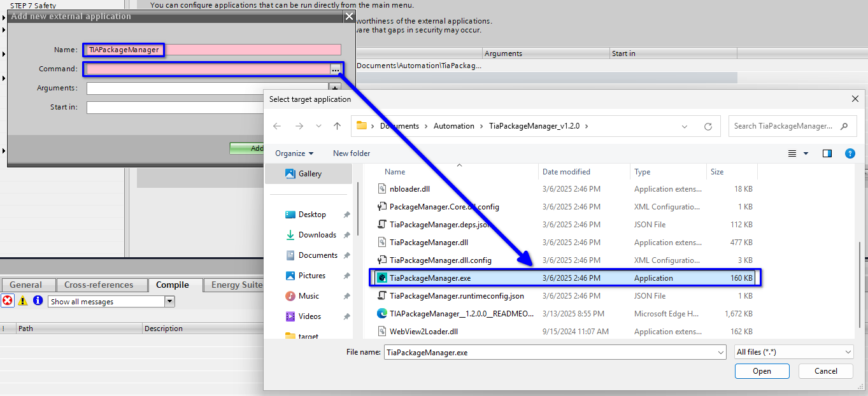Image resolution: width=868 pixels, height=396 pixels.
Task: Open the Show all messages dropdown
Action: tap(168, 301)
